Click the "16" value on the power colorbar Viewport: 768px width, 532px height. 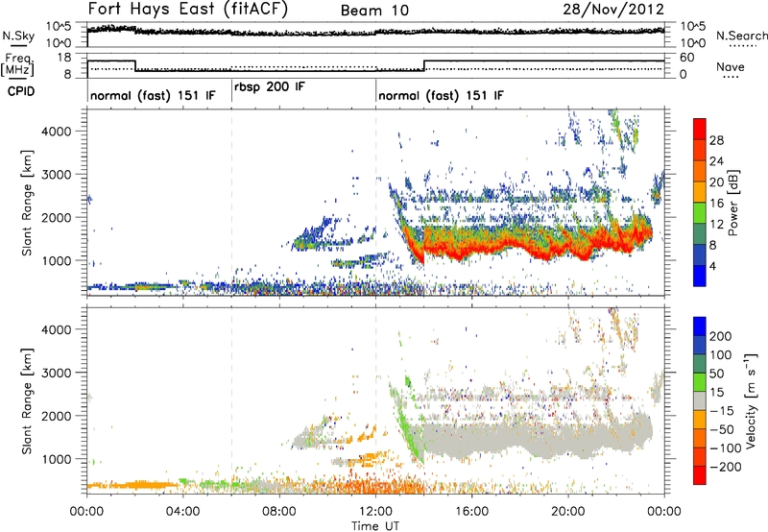pyautogui.click(x=716, y=204)
